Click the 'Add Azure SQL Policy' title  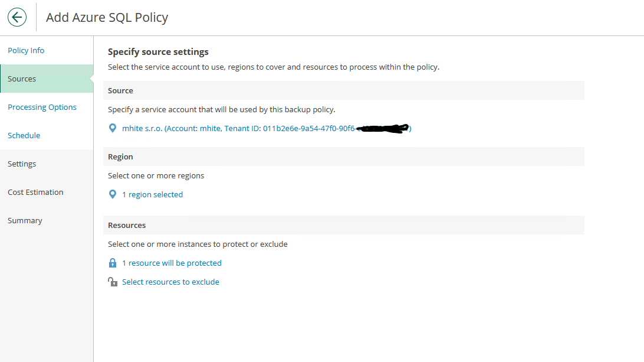107,17
